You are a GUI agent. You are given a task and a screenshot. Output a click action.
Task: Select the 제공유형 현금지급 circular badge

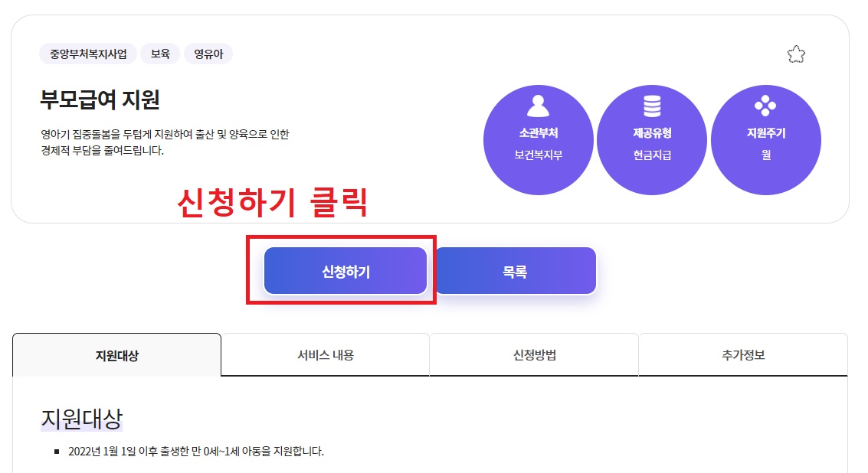pos(652,139)
